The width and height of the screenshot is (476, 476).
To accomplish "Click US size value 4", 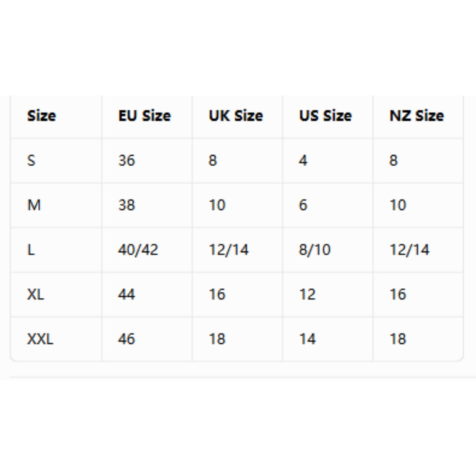I will (x=303, y=160).
